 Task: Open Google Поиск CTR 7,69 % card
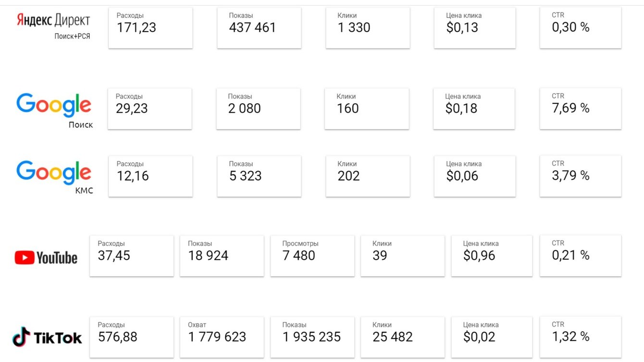[580, 109]
